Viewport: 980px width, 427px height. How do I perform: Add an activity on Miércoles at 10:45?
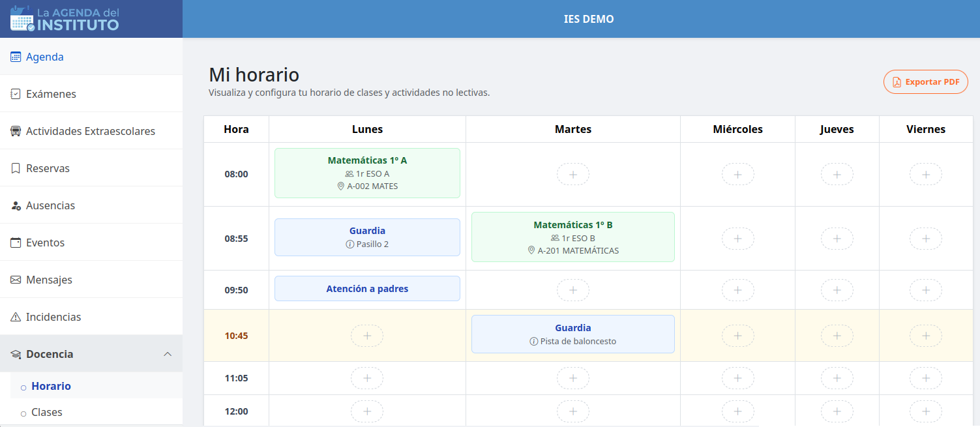pyautogui.click(x=738, y=336)
